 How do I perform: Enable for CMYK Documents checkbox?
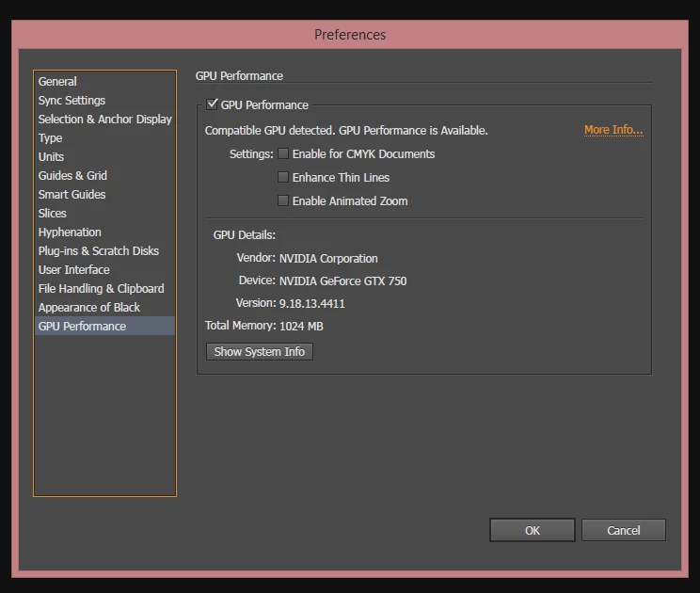[x=283, y=153]
